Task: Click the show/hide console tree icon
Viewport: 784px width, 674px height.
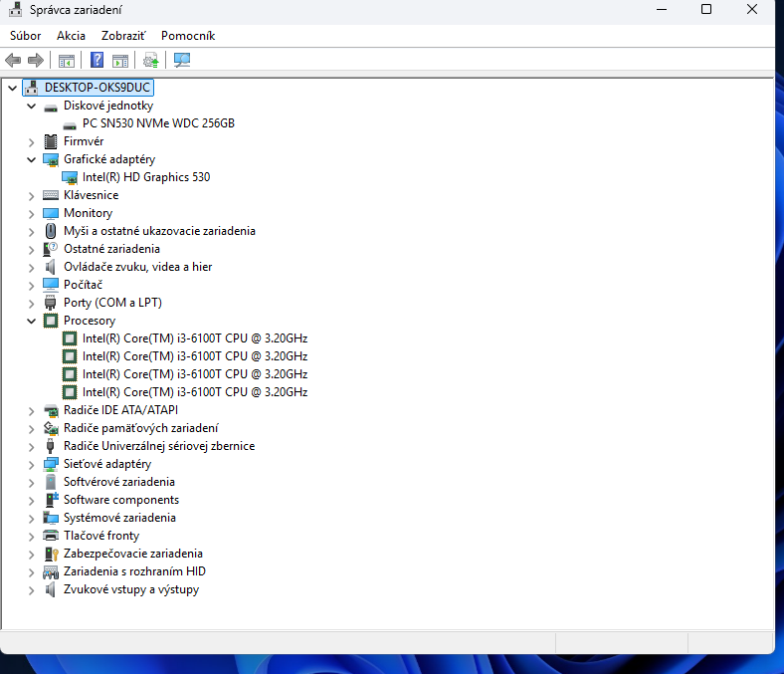Action: (x=67, y=60)
